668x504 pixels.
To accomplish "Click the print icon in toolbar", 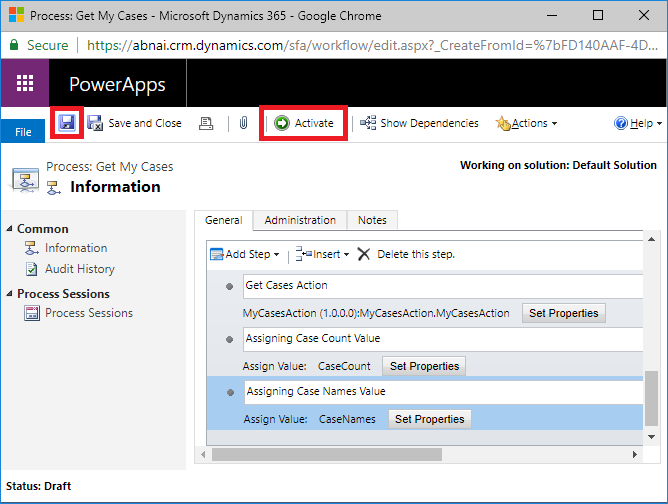I will [x=206, y=124].
